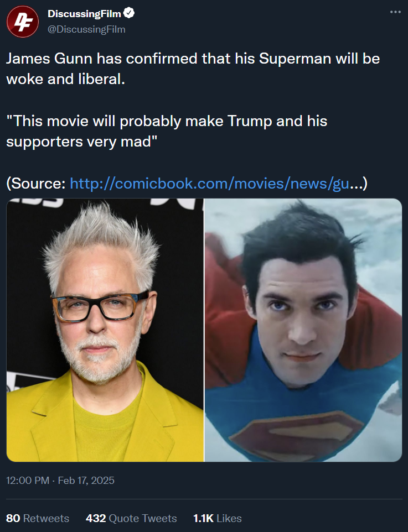This screenshot has width=408, height=532.
Task: View the right Superman flying image
Action: tap(303, 330)
